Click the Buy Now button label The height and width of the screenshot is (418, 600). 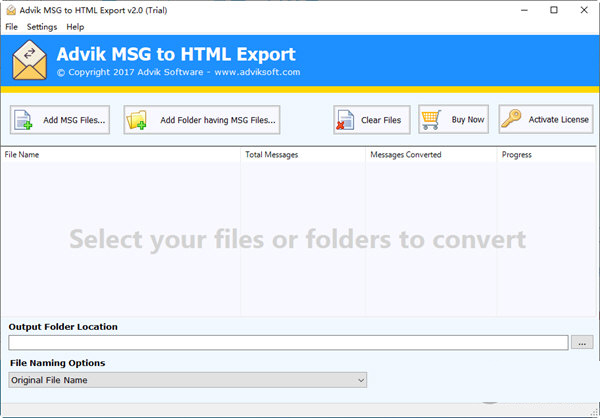click(468, 119)
